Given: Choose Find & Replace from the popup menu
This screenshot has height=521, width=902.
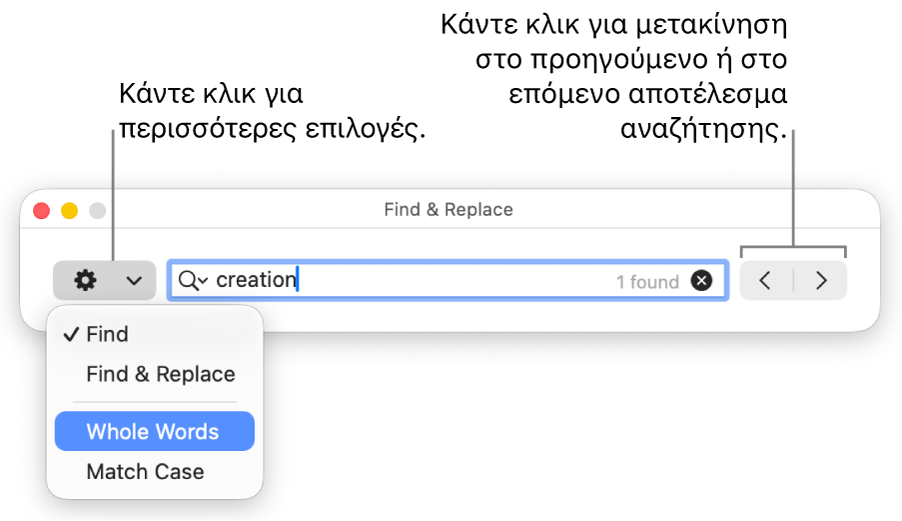Looking at the screenshot, I should tap(160, 374).
